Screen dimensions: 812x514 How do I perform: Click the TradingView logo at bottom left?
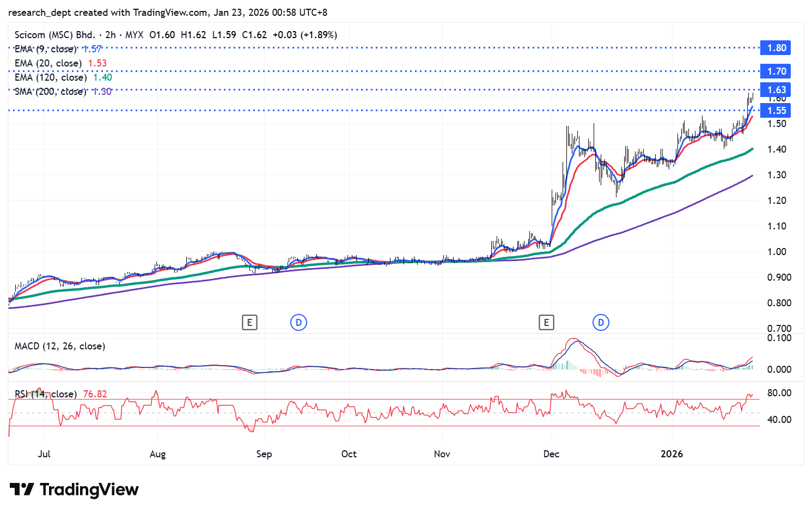(x=74, y=489)
